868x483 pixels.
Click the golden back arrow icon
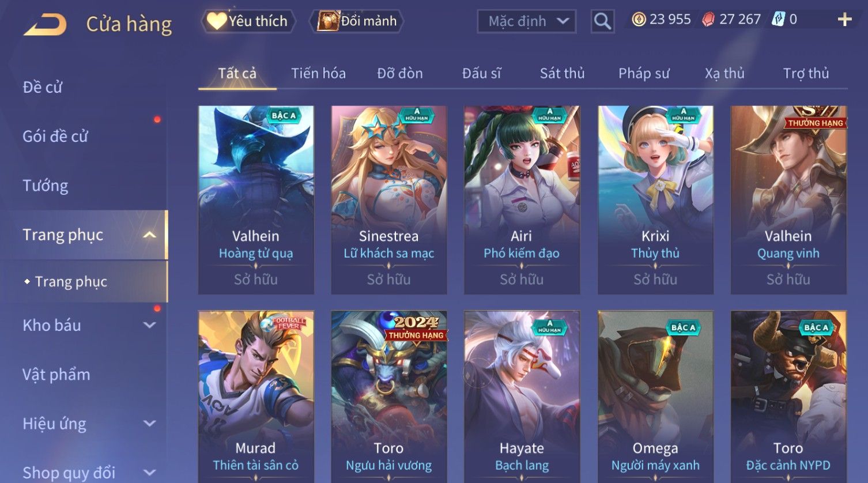coord(45,24)
